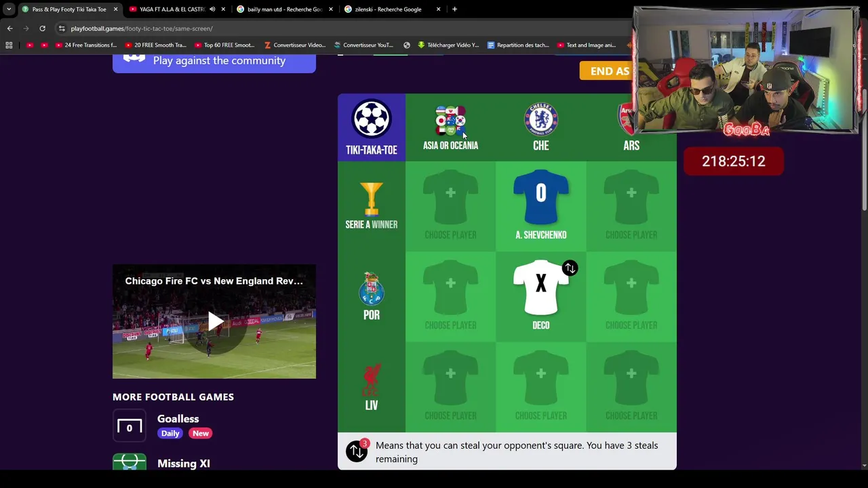
Task: Choose player for Liverpool and Arsenal
Action: click(x=631, y=387)
